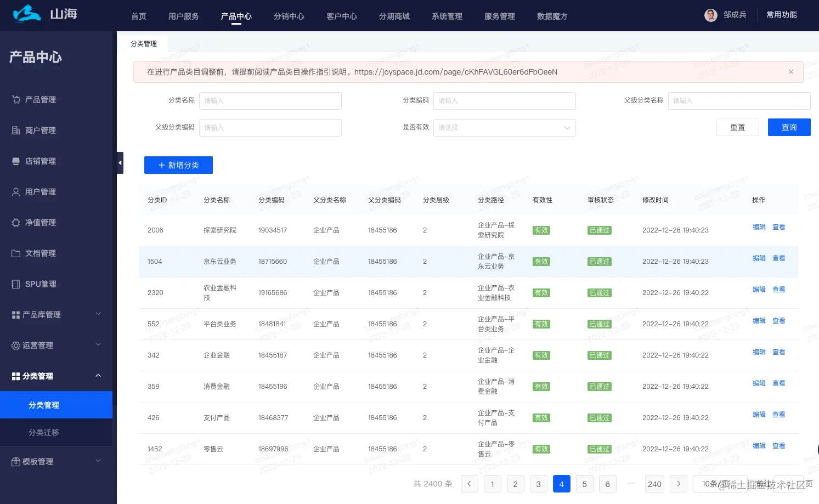Switch to the 分类管理 page tab
The height and width of the screenshot is (504, 819).
pyautogui.click(x=144, y=44)
